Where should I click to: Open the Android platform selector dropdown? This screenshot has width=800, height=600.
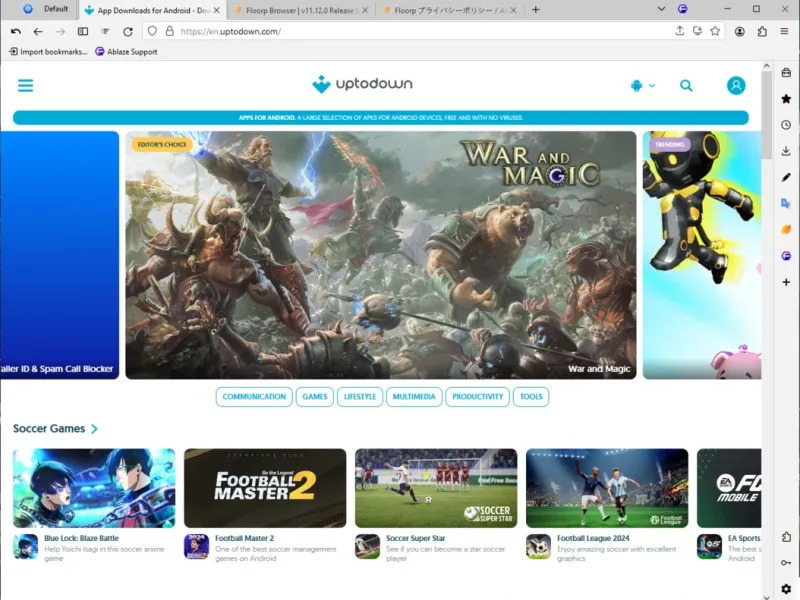tap(642, 85)
